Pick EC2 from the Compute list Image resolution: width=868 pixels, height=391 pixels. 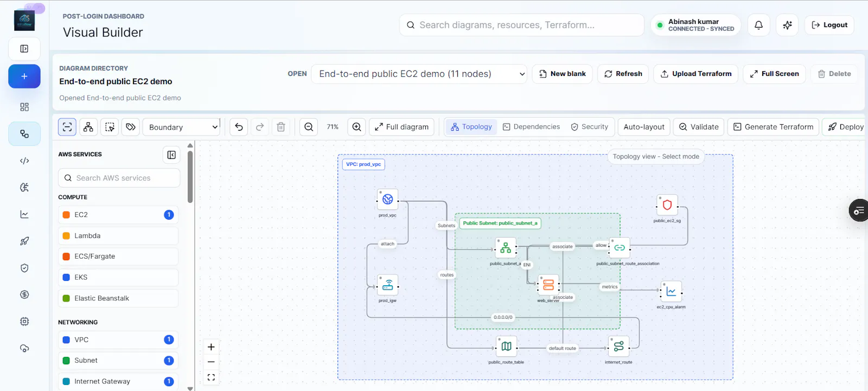118,215
